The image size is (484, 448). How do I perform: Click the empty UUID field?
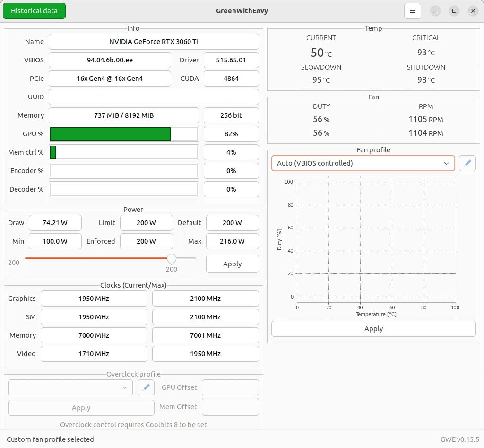pyautogui.click(x=154, y=97)
